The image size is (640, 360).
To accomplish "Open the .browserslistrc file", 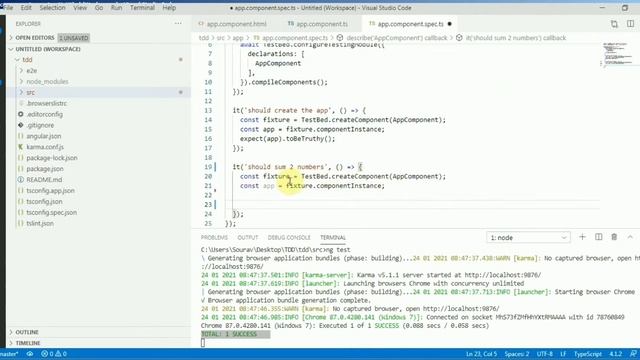I will tap(47, 103).
